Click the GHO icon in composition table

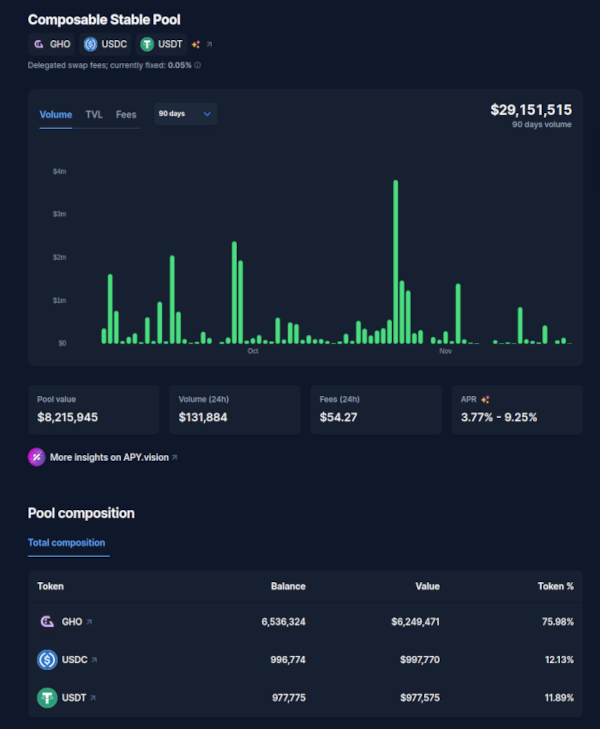(x=47, y=622)
